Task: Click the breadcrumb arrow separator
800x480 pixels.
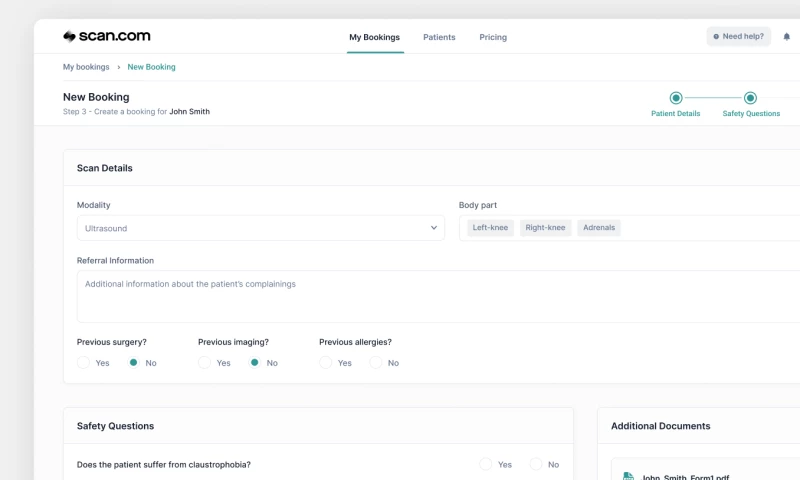Action: [x=119, y=67]
